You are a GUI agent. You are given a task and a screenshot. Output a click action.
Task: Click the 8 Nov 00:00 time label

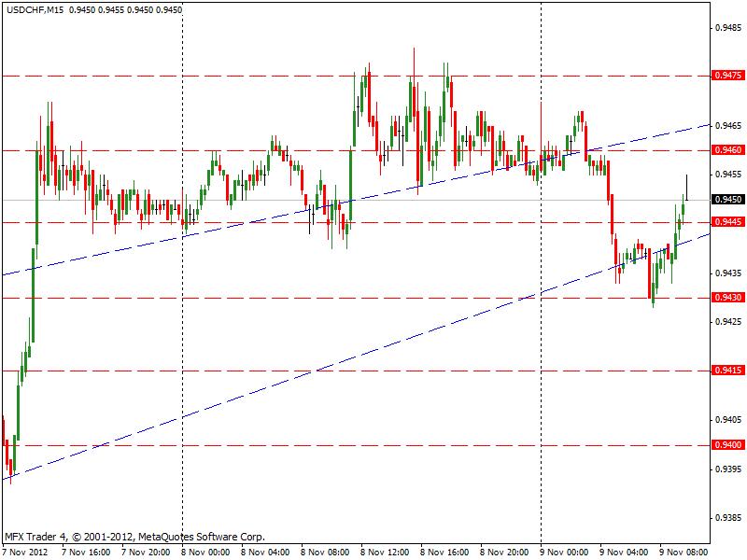[x=205, y=553]
